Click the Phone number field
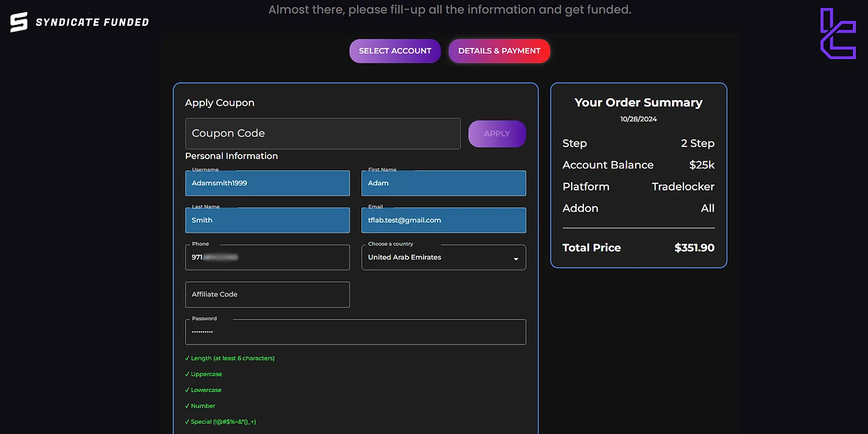The width and height of the screenshot is (868, 434). [267, 258]
